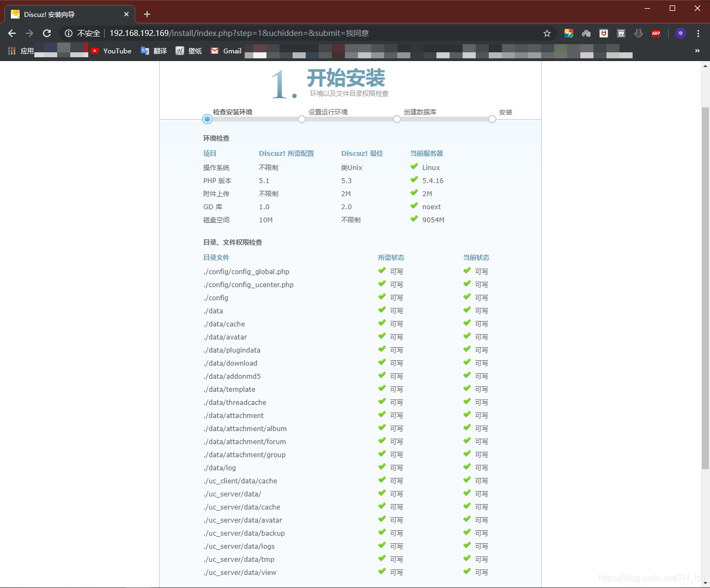Viewport: 710px width, 588px height.
Task: Open the YouTube bookmark
Action: coord(111,51)
